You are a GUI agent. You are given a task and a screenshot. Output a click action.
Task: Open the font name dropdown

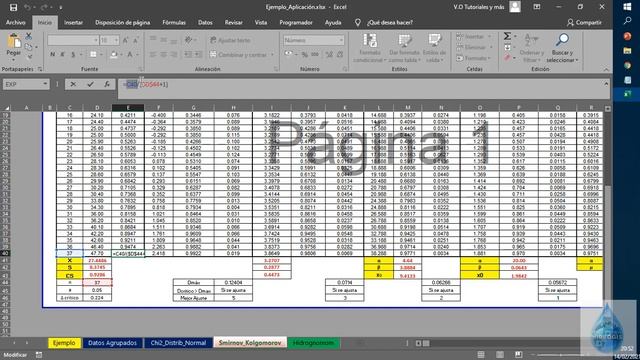click(96, 40)
